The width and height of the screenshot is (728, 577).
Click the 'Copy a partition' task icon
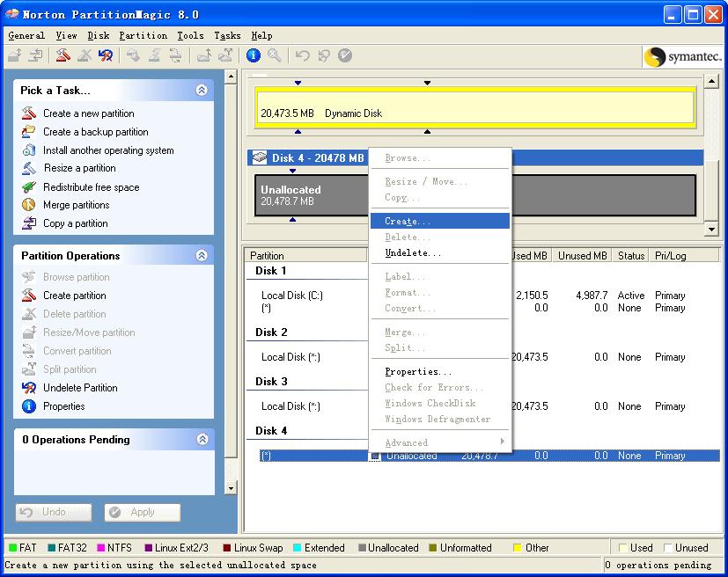click(x=28, y=223)
